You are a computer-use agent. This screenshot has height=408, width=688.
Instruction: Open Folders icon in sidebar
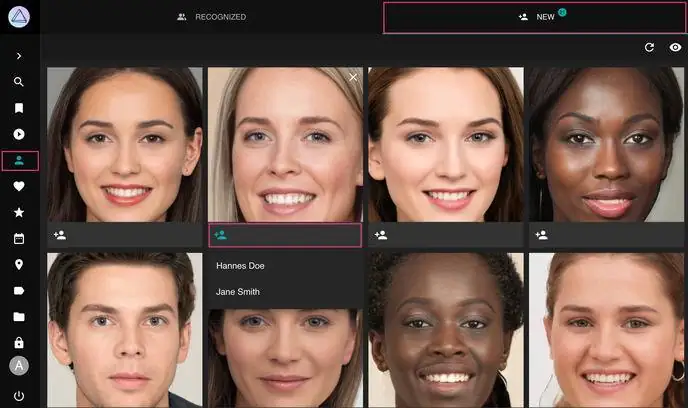19,317
